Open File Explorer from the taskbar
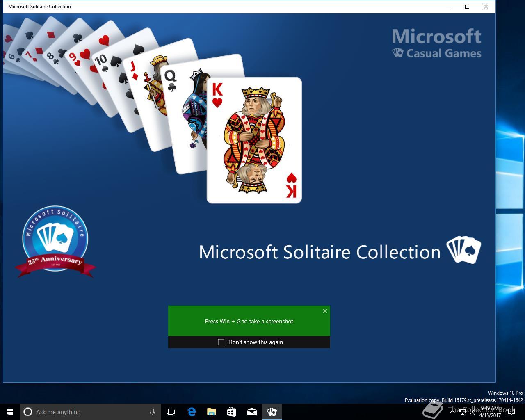 pos(211,412)
